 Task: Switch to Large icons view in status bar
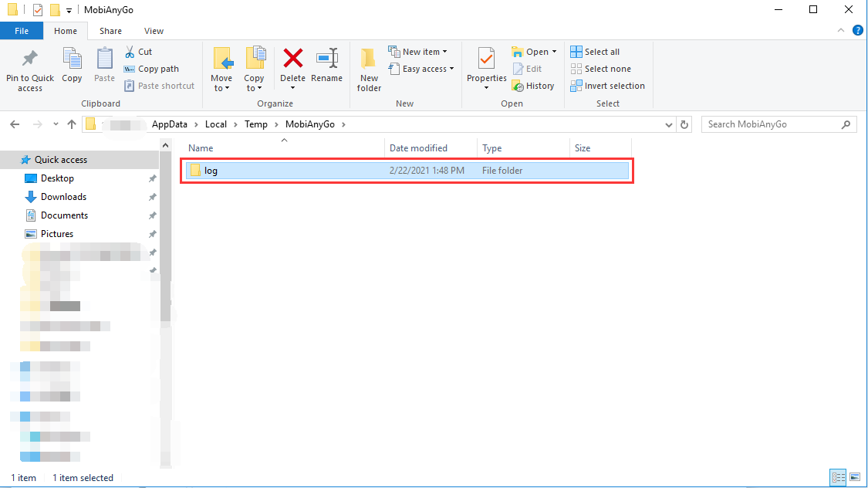[855, 477]
